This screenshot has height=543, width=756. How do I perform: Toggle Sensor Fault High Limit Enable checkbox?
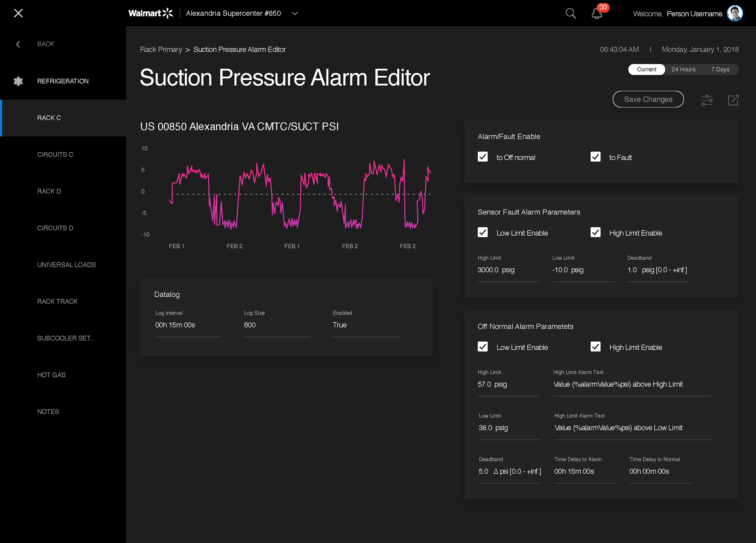(x=596, y=232)
